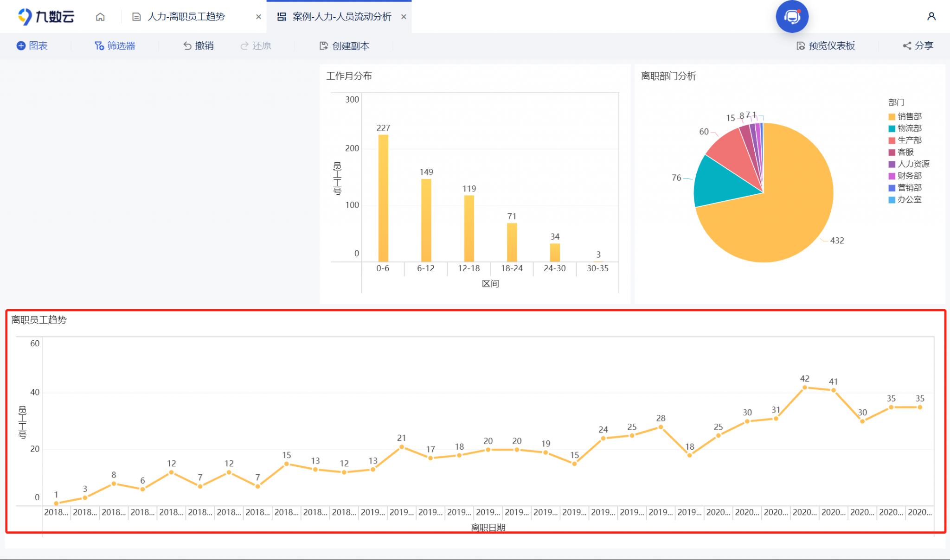Viewport: 950px width, 560px height.
Task: Click the document icon on 人力-离职员工趋势 tab
Action: point(136,16)
